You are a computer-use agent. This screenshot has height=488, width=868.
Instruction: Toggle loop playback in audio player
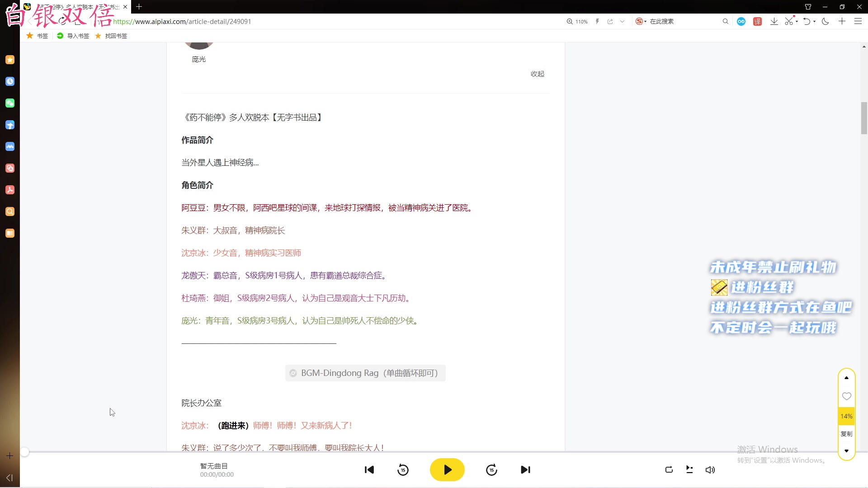coord(669,470)
